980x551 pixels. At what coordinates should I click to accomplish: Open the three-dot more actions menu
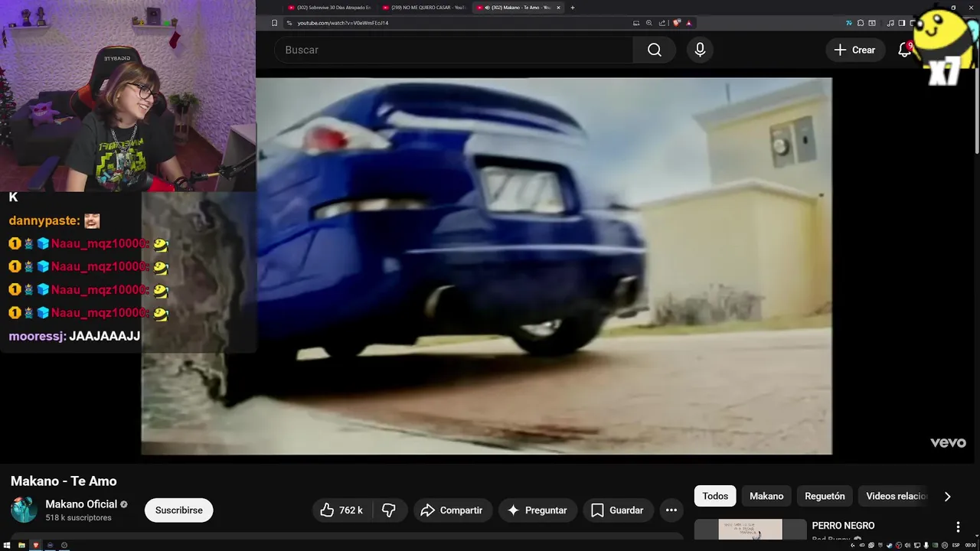coord(671,510)
